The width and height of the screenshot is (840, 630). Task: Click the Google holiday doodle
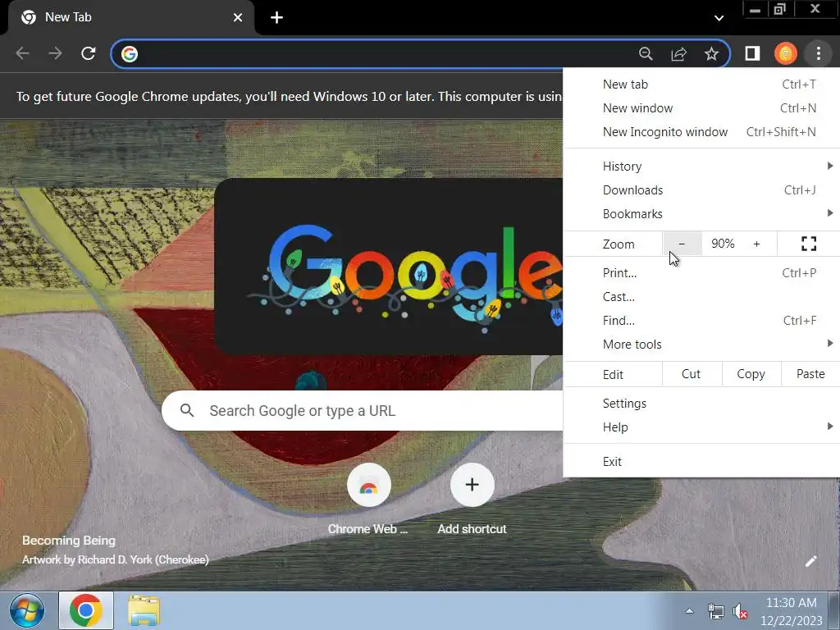pos(388,267)
